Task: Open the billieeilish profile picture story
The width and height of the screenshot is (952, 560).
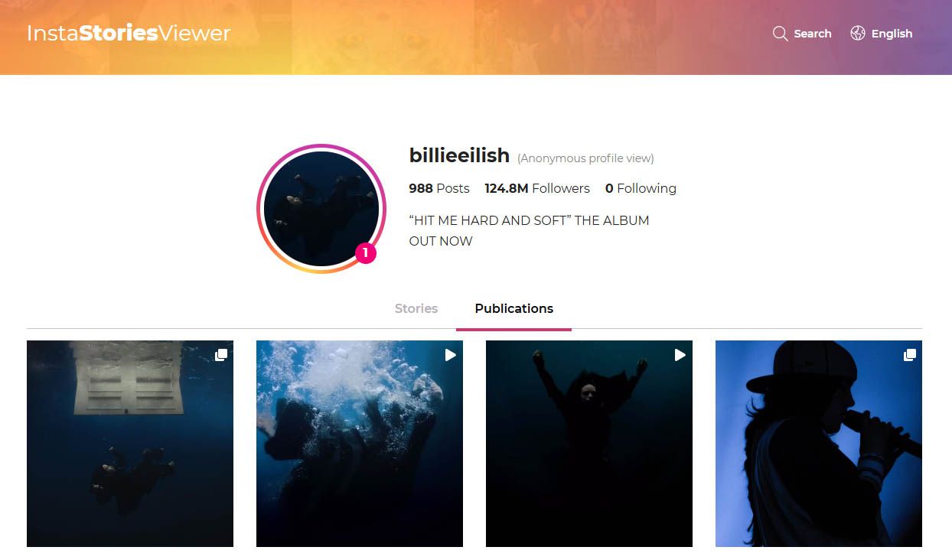Action: coord(321,209)
